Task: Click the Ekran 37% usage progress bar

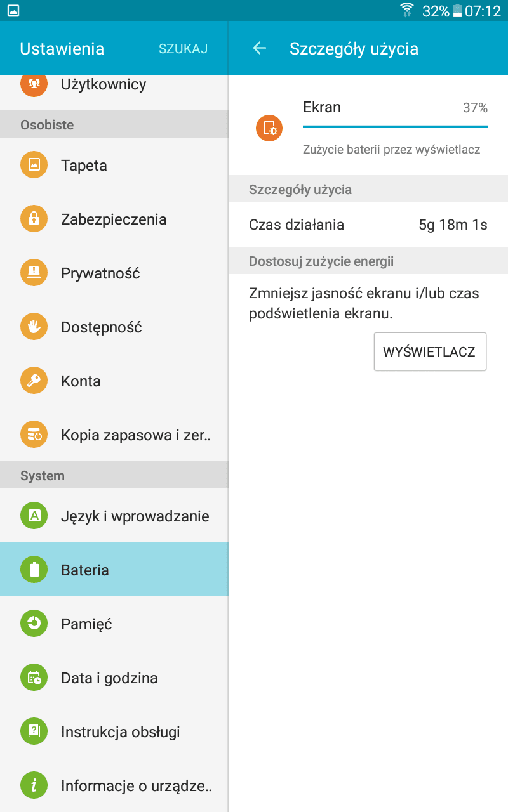Action: (x=395, y=126)
